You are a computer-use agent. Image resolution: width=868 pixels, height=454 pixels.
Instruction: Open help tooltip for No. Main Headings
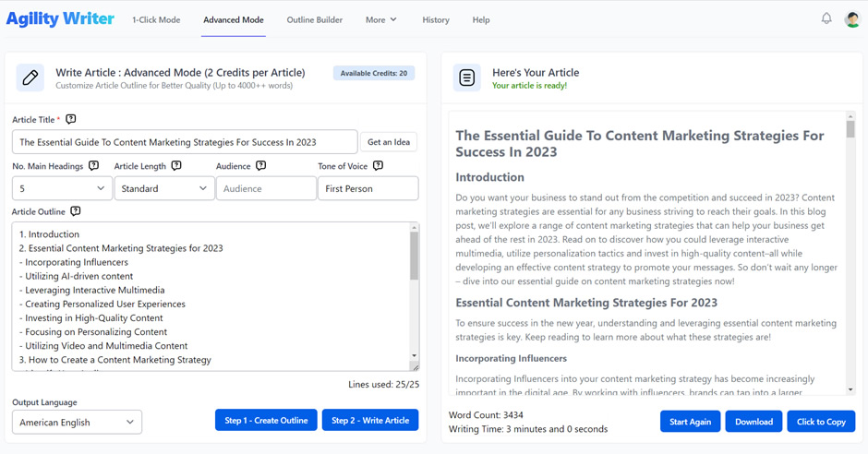pos(93,165)
